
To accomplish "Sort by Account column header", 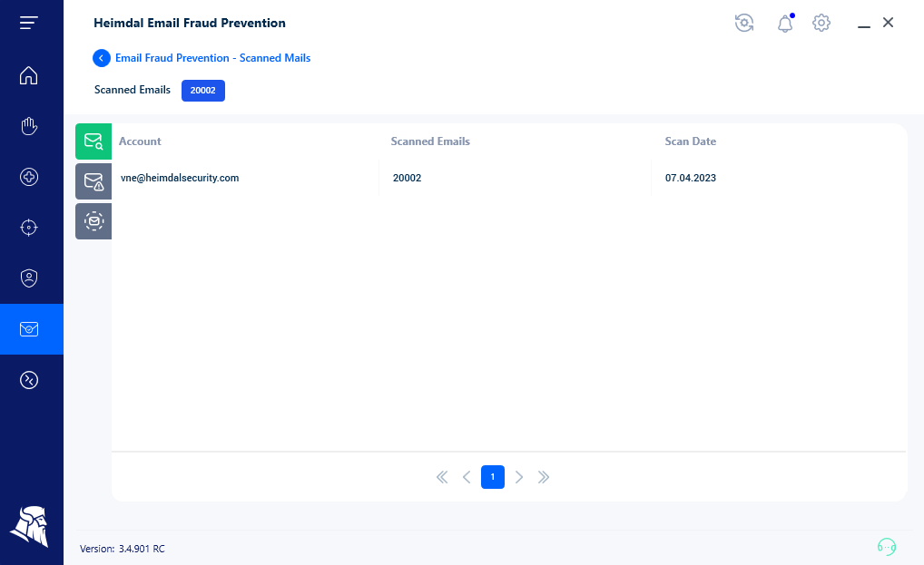I will click(x=140, y=141).
